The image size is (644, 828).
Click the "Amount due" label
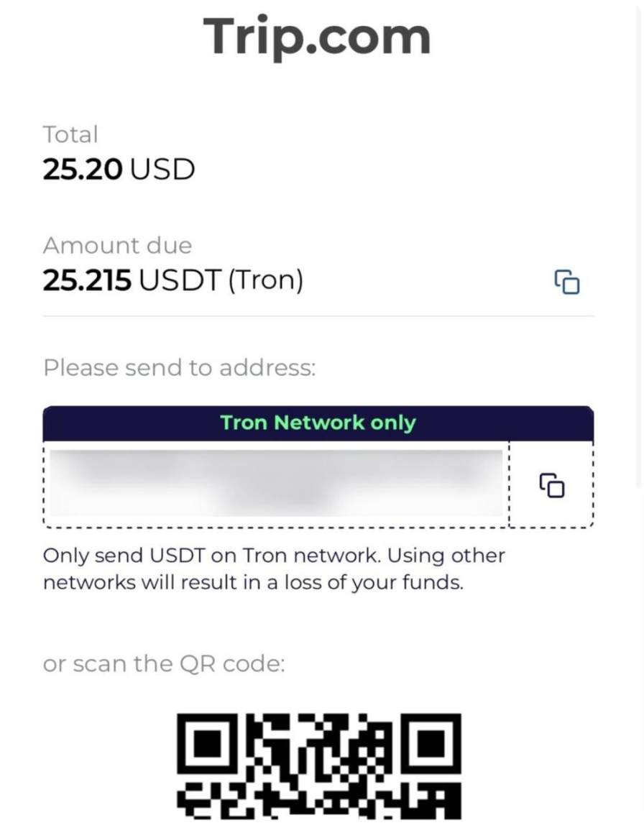click(x=117, y=246)
